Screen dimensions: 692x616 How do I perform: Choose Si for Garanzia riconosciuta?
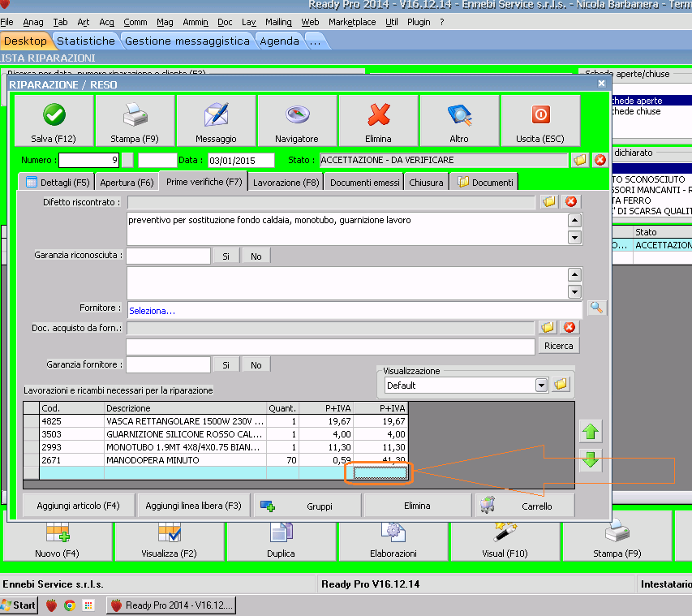(x=226, y=256)
